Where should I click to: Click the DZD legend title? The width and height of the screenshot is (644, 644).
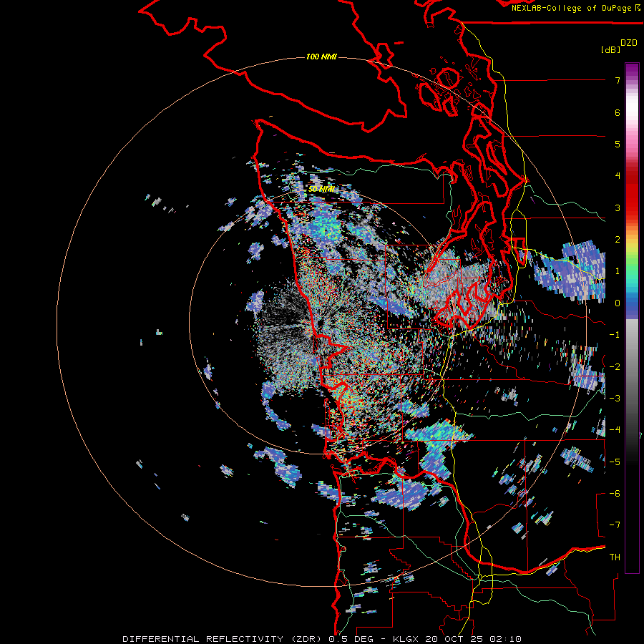tap(628, 43)
